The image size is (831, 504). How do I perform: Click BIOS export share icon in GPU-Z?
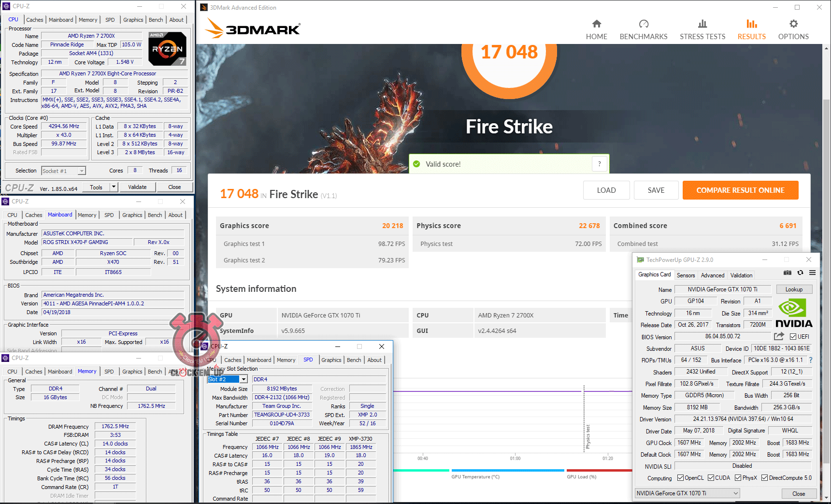point(778,336)
